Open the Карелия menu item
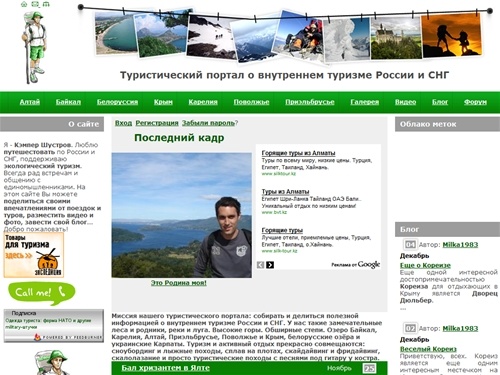The height and width of the screenshot is (375, 500). (203, 102)
